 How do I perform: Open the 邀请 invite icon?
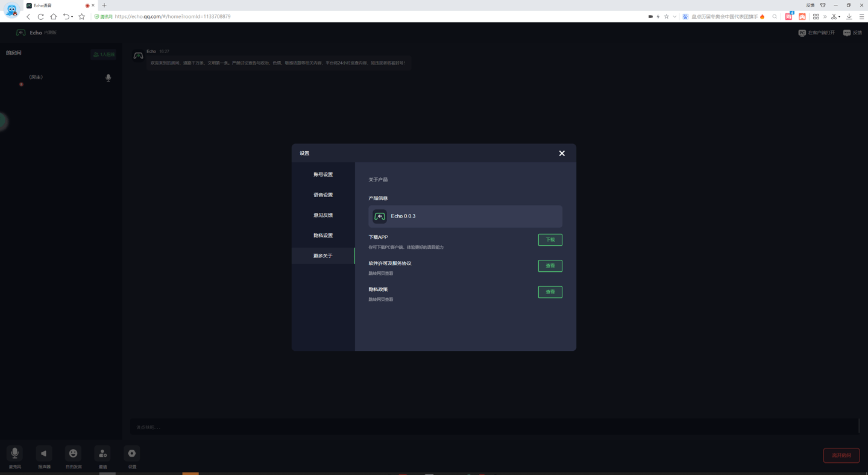(102, 453)
